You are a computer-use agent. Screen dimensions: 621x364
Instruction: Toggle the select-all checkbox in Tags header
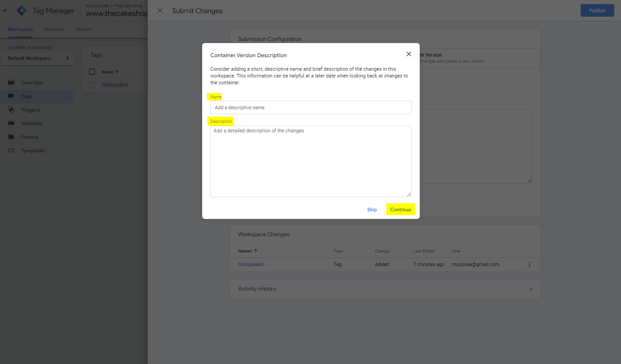(92, 72)
